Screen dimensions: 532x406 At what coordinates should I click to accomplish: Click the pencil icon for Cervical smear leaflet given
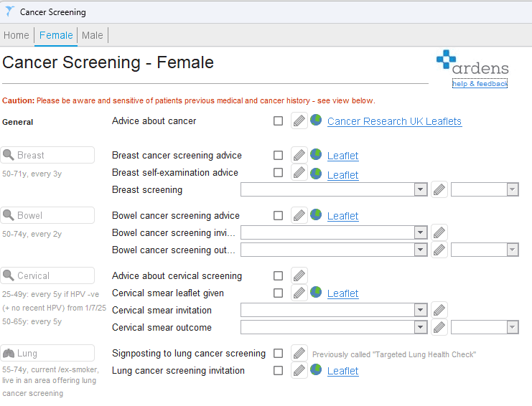coord(299,293)
